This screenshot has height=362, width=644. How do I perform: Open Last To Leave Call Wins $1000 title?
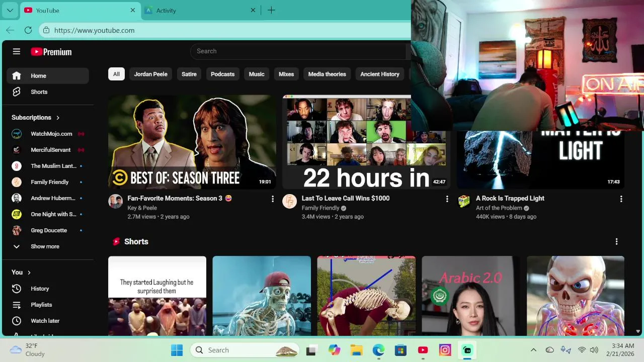(x=346, y=198)
